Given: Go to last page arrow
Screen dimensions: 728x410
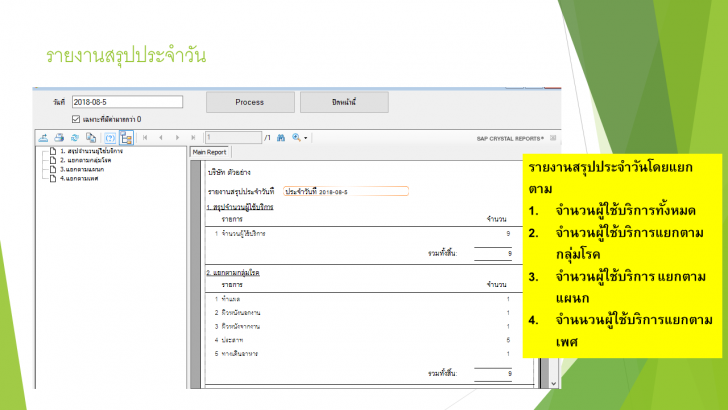Looking at the screenshot, I should (x=193, y=137).
